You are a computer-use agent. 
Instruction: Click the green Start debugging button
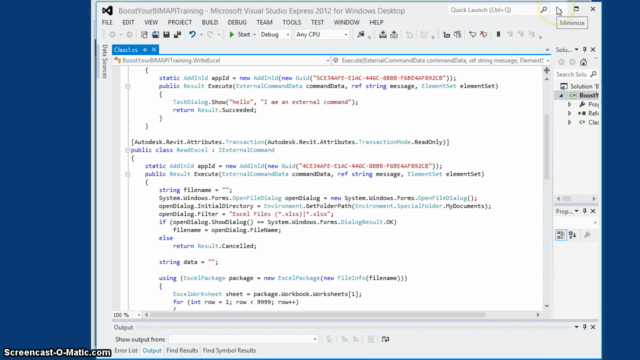240,35
